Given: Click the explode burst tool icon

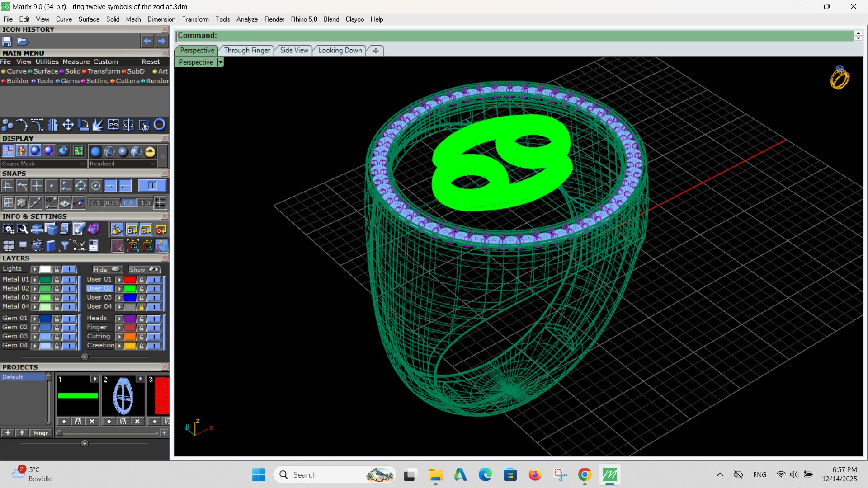Looking at the screenshot, I should 98,125.
